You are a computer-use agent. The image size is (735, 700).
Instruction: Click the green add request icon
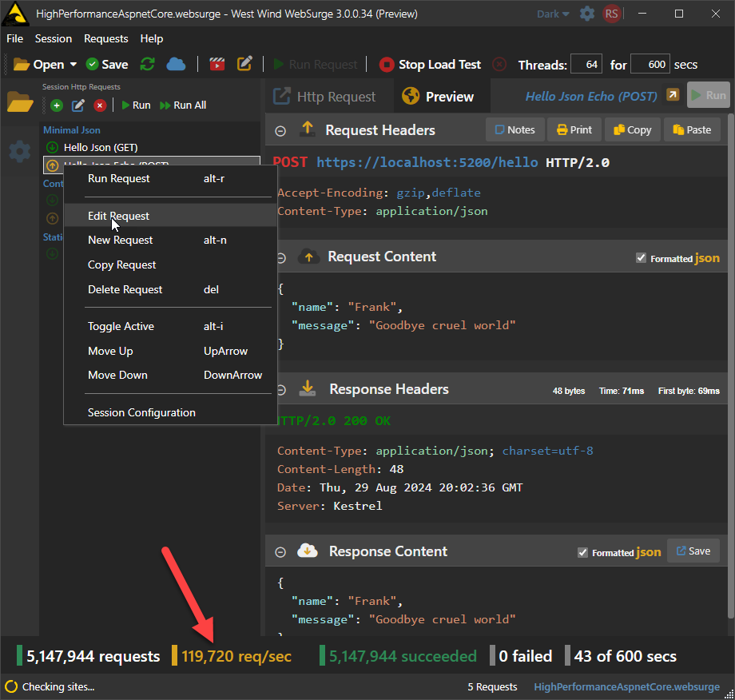57,105
